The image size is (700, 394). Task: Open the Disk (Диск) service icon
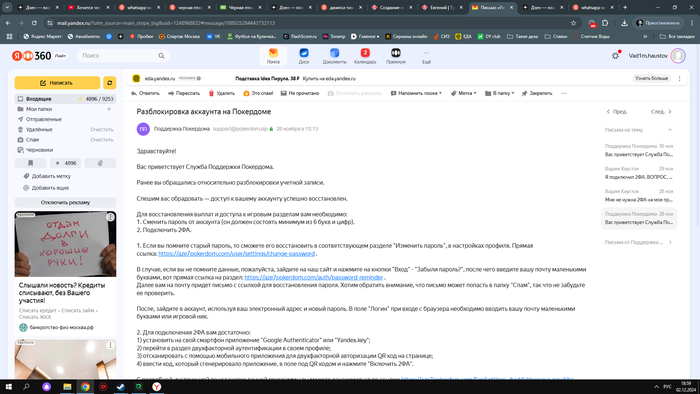[x=304, y=56]
